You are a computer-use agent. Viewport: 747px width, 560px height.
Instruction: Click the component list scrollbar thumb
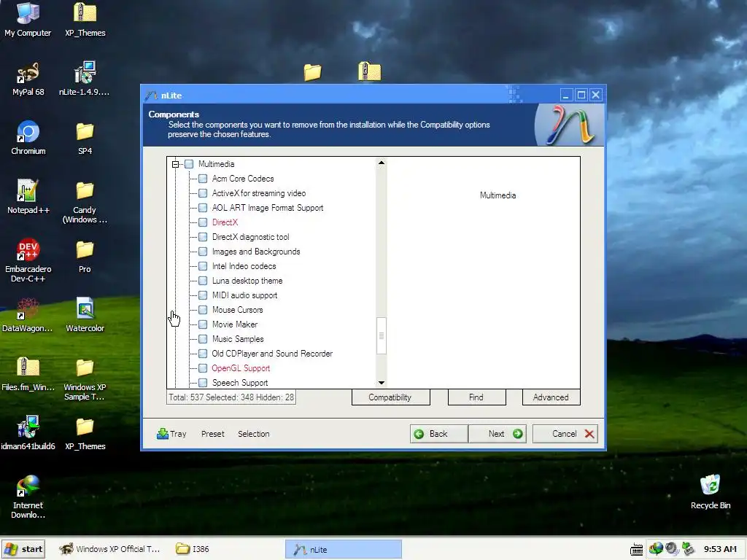[381, 335]
